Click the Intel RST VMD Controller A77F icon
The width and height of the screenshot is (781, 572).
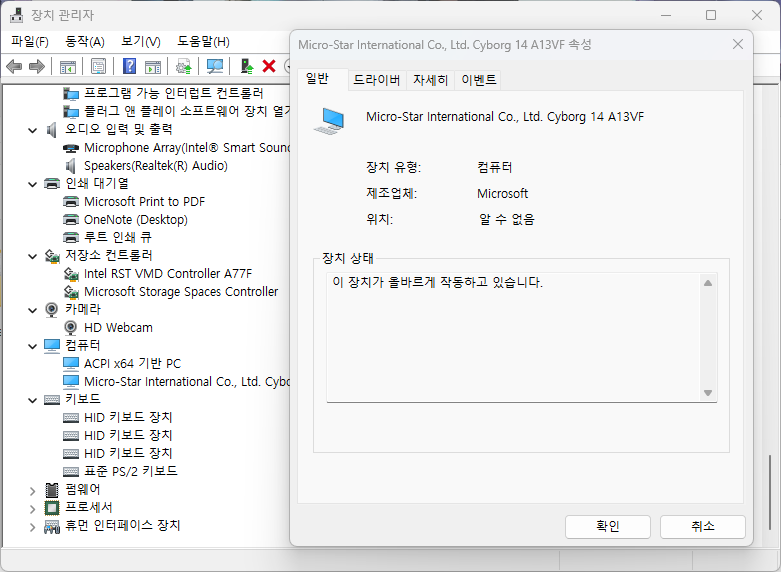[71, 274]
